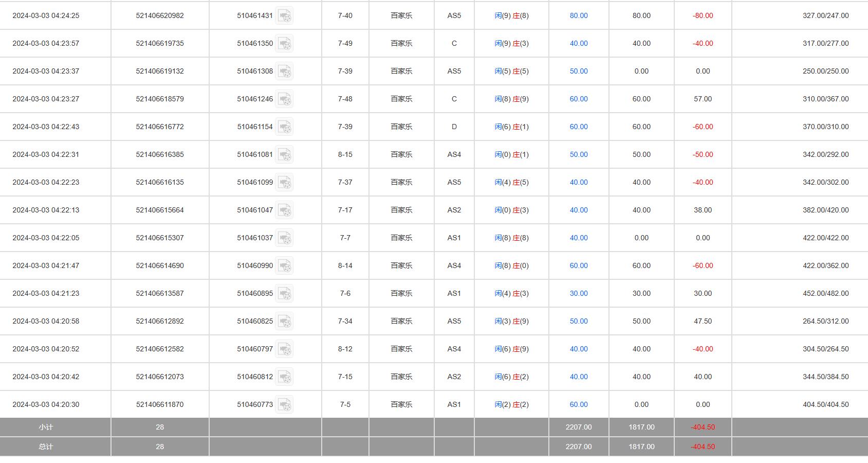
Task: Click table code AS2 in row 510461047
Action: [x=454, y=210]
